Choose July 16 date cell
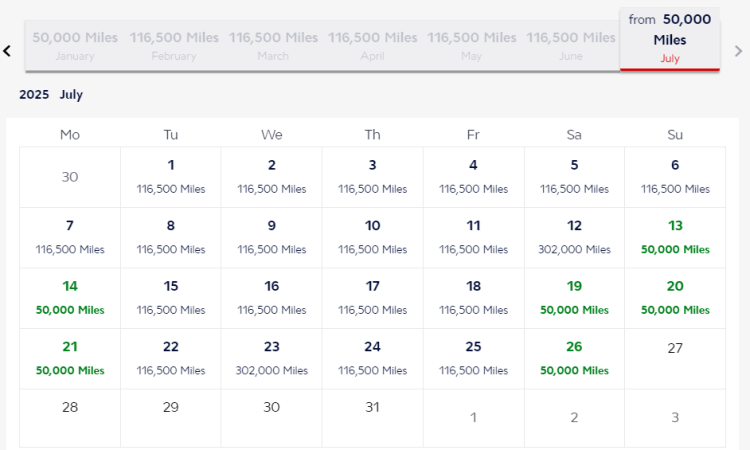This screenshot has width=750, height=450. tap(272, 298)
